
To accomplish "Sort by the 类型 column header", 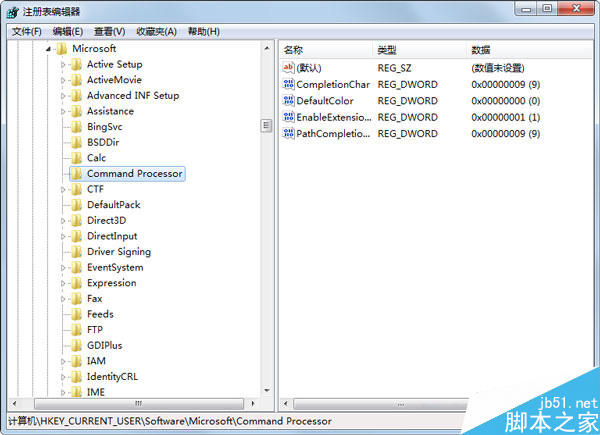I will coord(419,50).
